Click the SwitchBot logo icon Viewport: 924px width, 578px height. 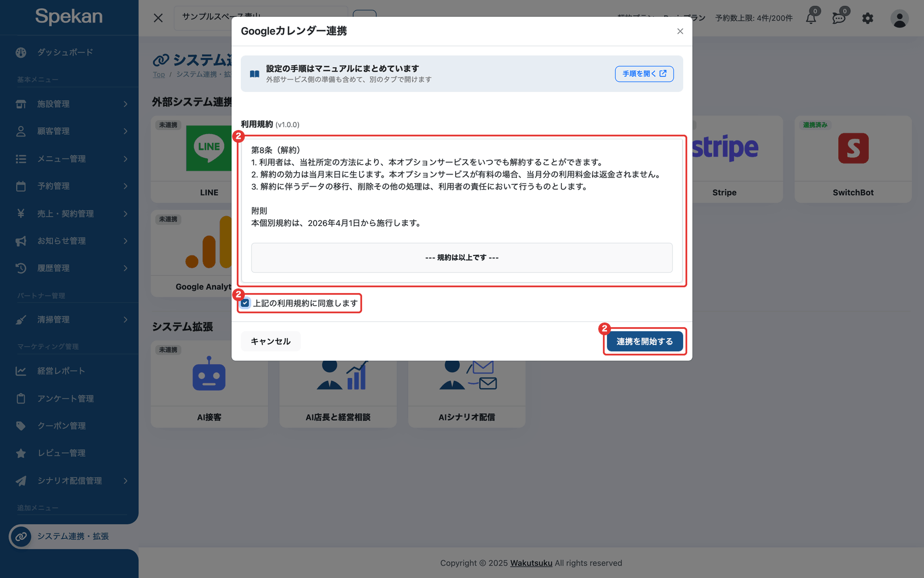pyautogui.click(x=853, y=149)
